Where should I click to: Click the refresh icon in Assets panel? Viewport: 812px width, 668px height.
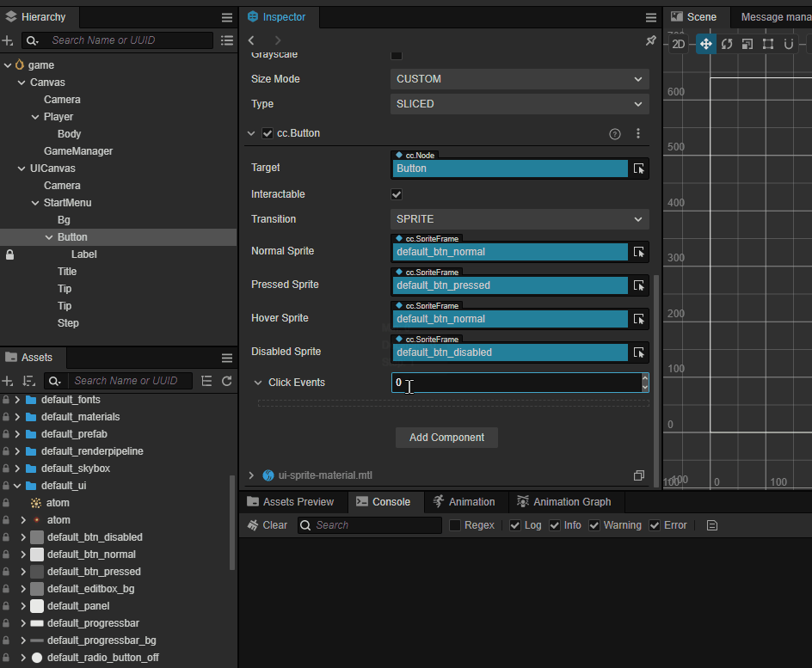coord(227,381)
